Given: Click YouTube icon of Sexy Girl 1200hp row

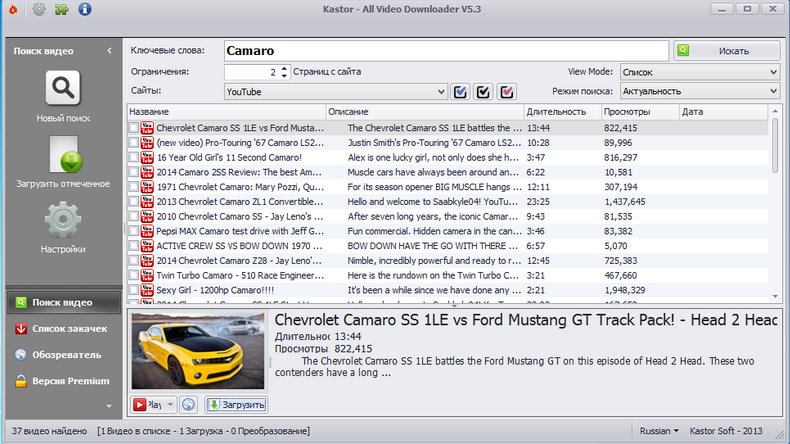Looking at the screenshot, I should point(147,290).
